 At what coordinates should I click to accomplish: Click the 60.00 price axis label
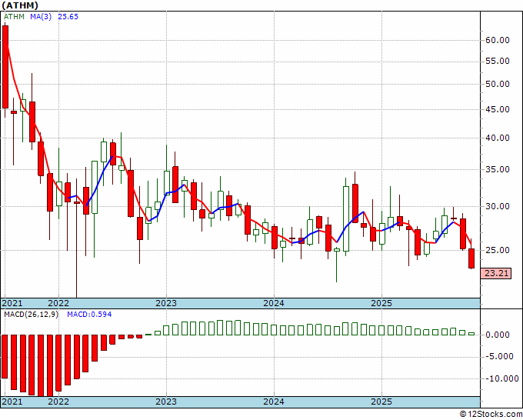coord(497,40)
